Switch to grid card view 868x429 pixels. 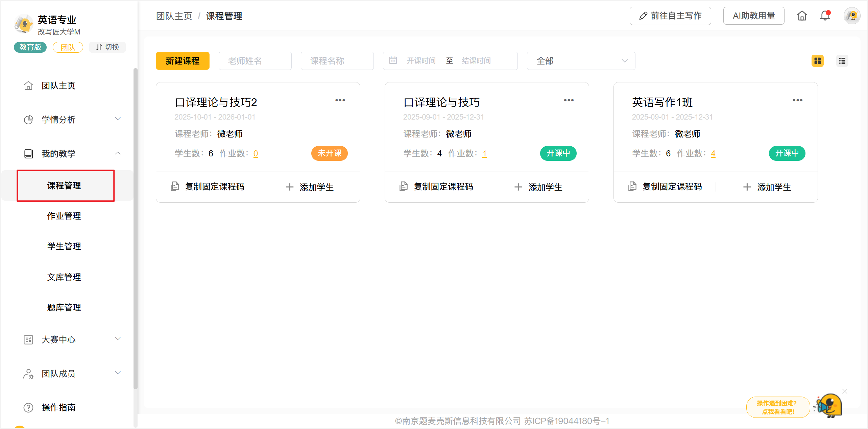[x=817, y=61]
